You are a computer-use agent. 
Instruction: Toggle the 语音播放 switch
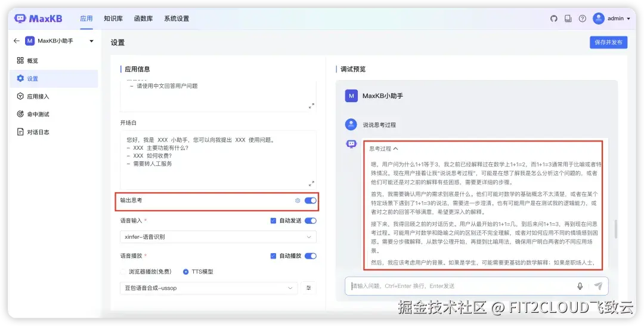tap(311, 256)
